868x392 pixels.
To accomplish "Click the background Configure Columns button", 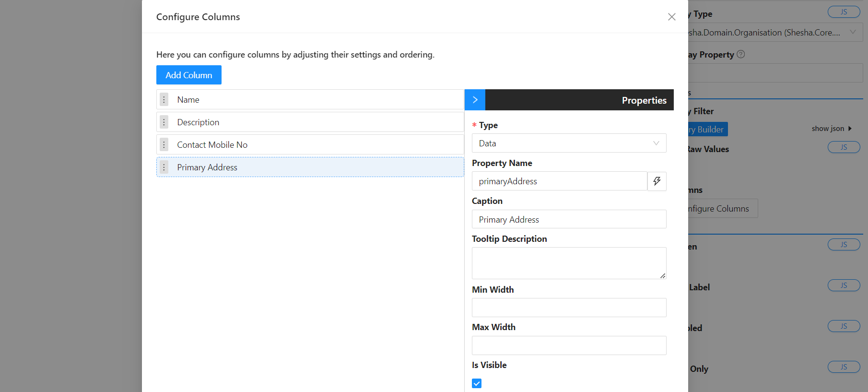I will tap(723, 208).
